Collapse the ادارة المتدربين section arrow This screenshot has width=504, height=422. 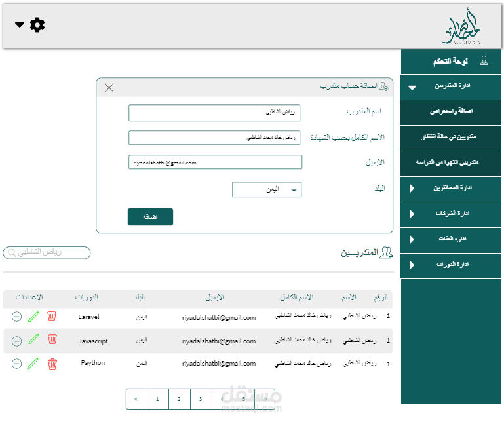412,87
